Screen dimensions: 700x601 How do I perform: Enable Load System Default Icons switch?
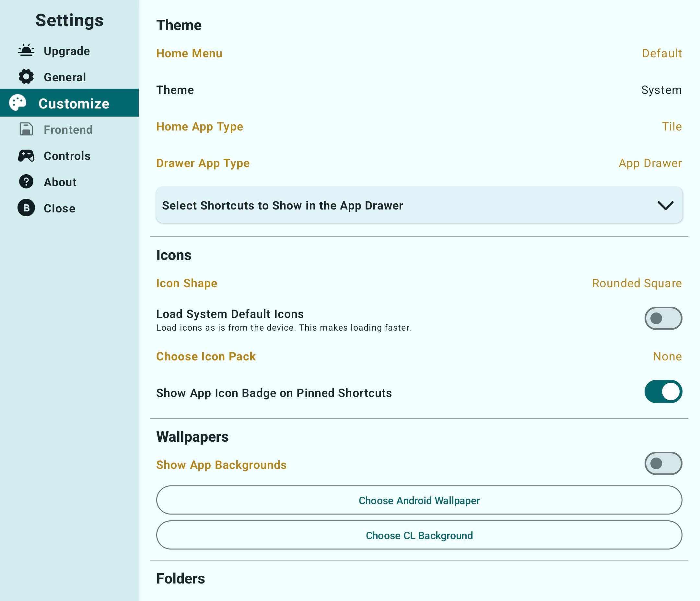tap(663, 318)
